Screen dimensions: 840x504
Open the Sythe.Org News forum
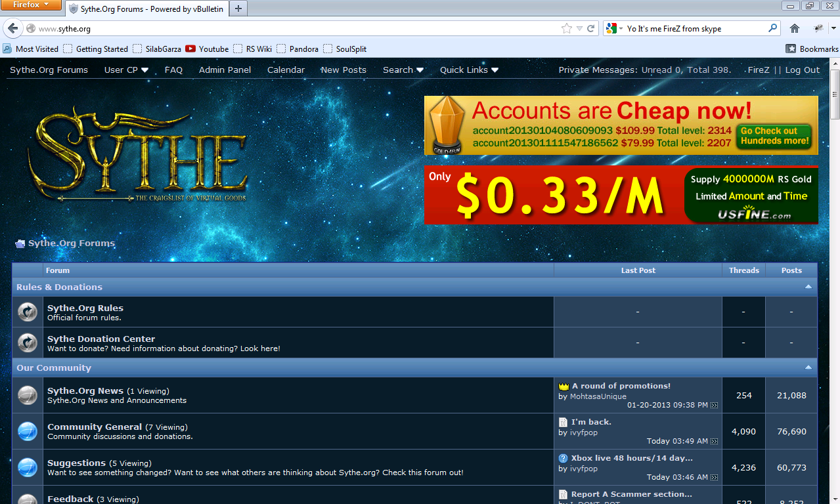(85, 390)
